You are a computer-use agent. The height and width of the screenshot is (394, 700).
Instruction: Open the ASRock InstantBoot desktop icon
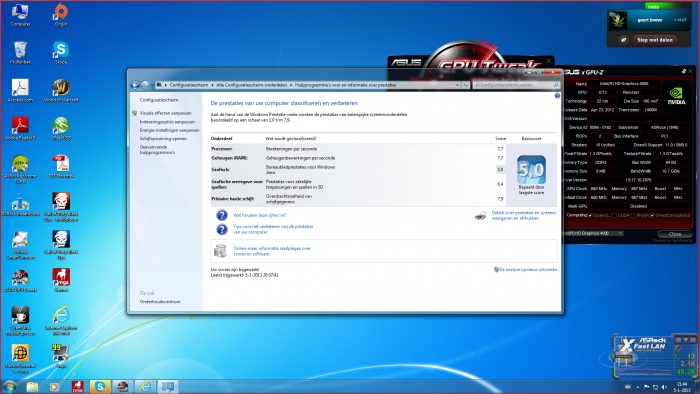[20, 204]
